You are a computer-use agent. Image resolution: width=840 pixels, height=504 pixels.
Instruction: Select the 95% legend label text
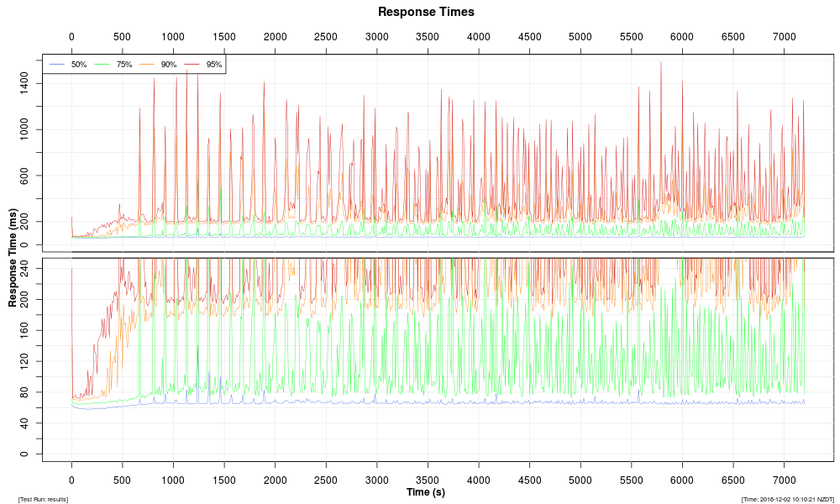[x=214, y=65]
